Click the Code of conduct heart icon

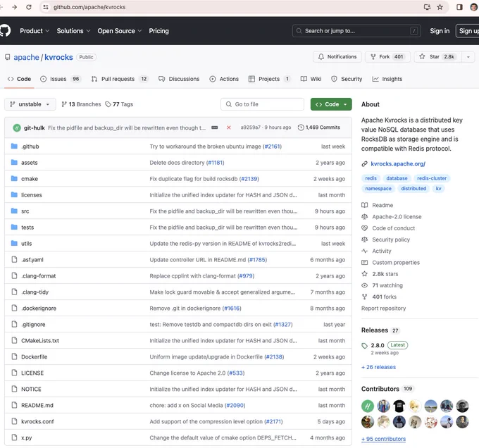coord(364,228)
